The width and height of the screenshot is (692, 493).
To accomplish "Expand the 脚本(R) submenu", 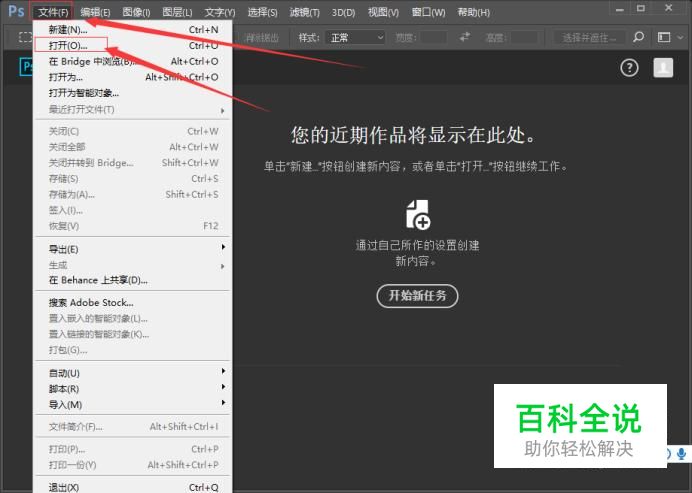I will 133,389.
